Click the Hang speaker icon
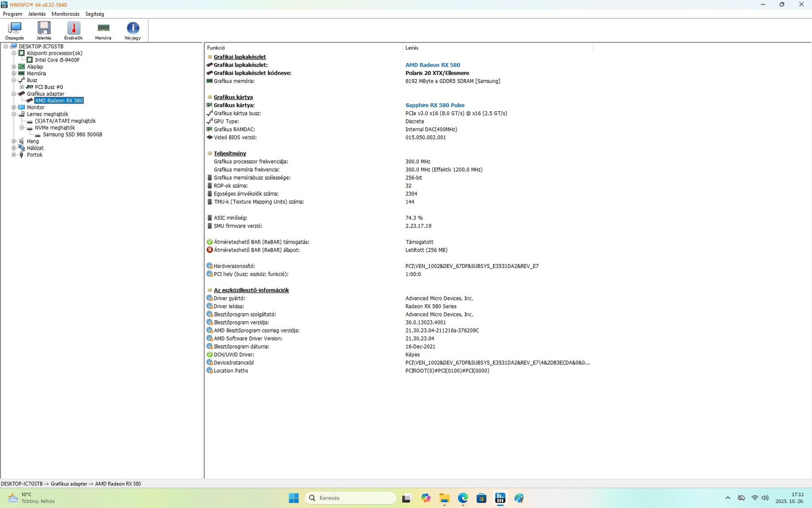 21,141
